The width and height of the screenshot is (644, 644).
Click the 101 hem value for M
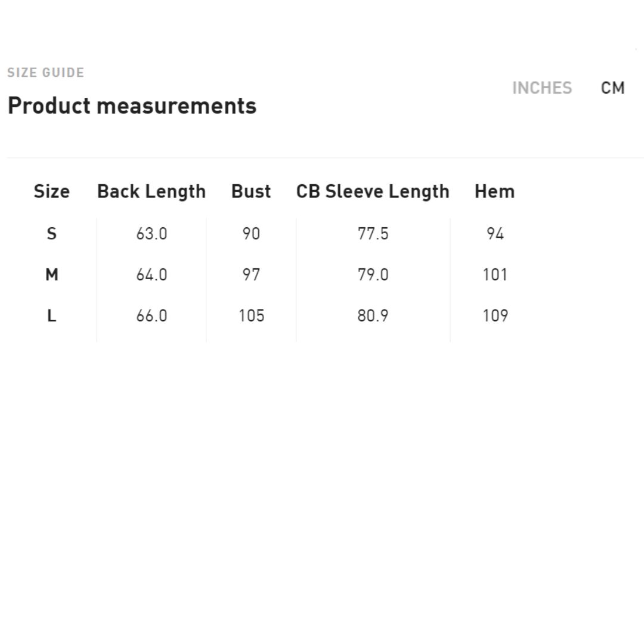click(495, 274)
